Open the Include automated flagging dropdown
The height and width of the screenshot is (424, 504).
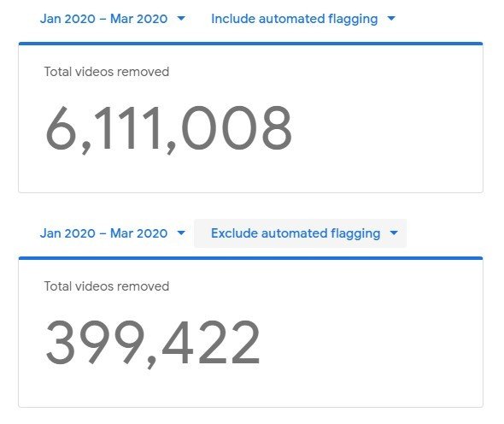[x=303, y=19]
